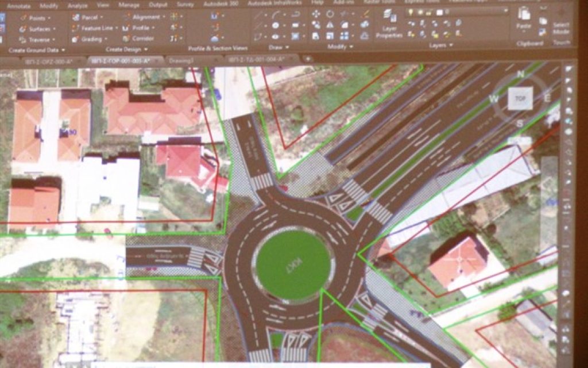Open the Alignment creation dropdown

162,17
